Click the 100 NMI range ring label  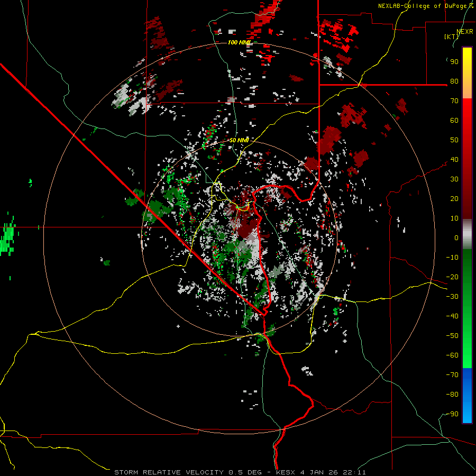[x=239, y=42]
